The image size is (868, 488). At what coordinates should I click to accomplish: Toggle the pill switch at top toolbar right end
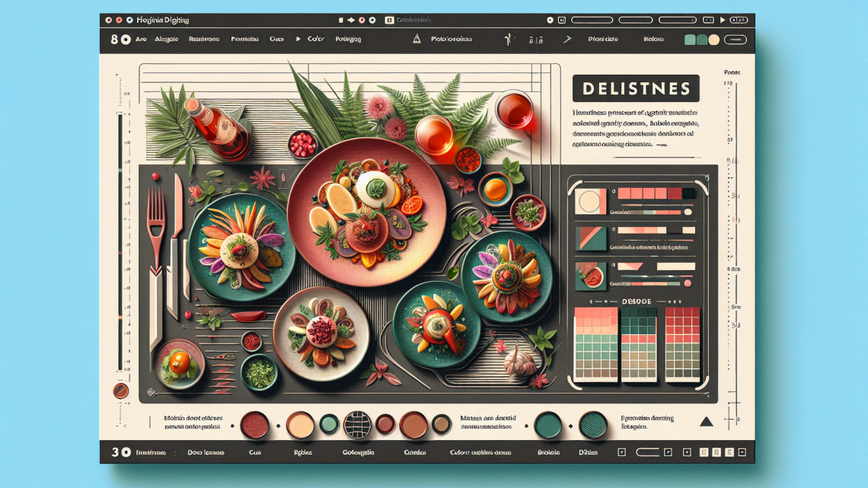click(x=732, y=40)
